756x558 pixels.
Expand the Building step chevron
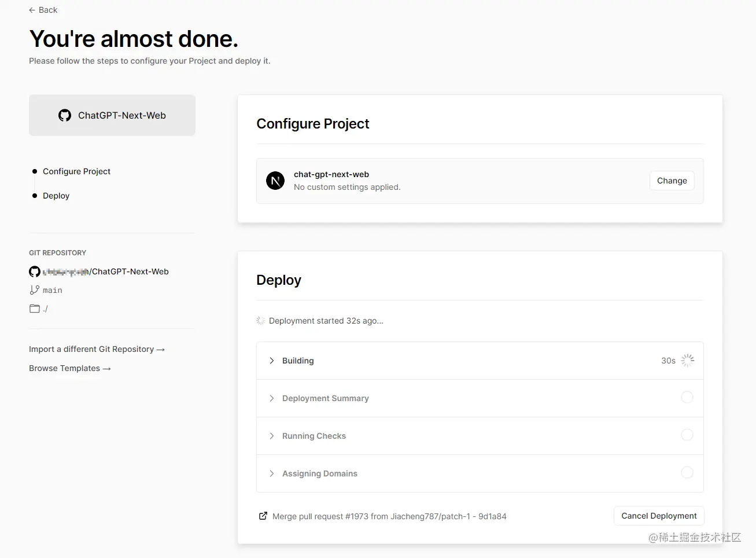click(271, 361)
